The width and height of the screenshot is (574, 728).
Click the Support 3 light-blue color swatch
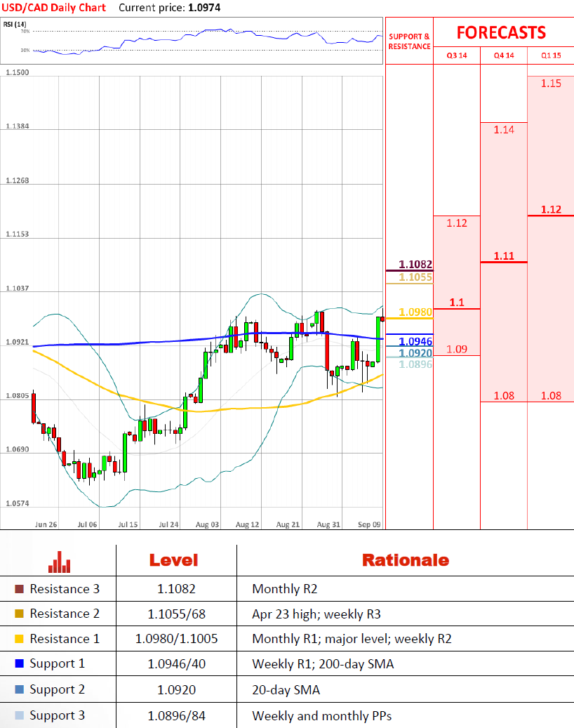pos(19,715)
